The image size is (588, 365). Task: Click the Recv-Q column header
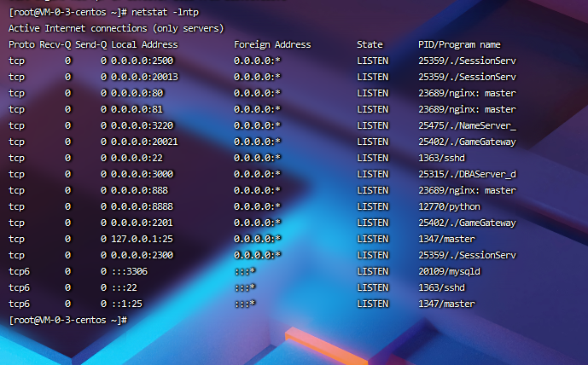coord(55,44)
